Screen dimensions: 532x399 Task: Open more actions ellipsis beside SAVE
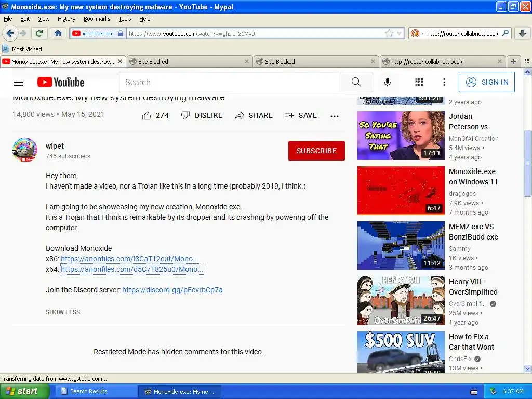(335, 116)
